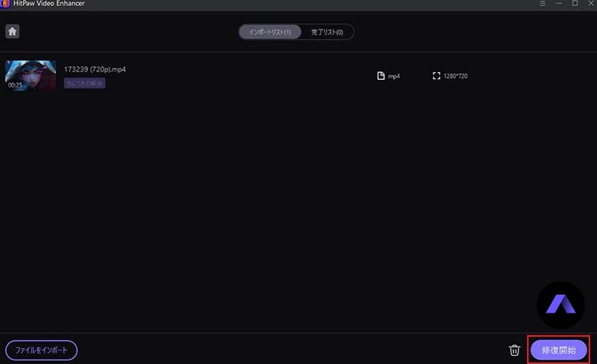597x364 pixels.
Task: Click the purple floating logo icon
Action: [560, 304]
